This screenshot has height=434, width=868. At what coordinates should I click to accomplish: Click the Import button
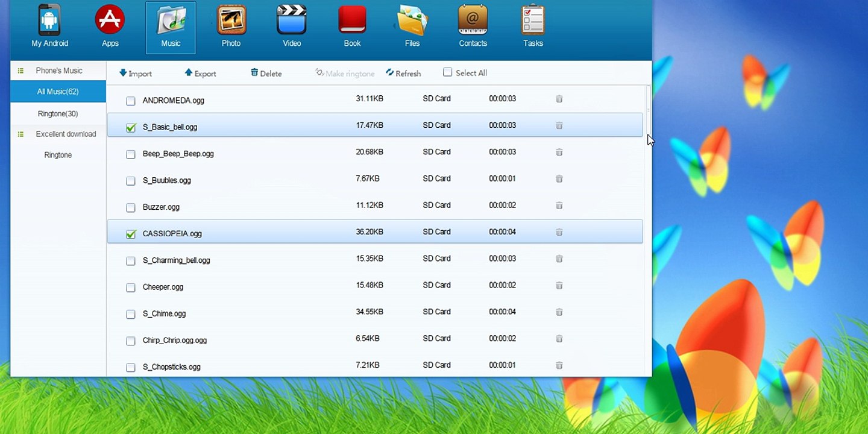pyautogui.click(x=136, y=73)
